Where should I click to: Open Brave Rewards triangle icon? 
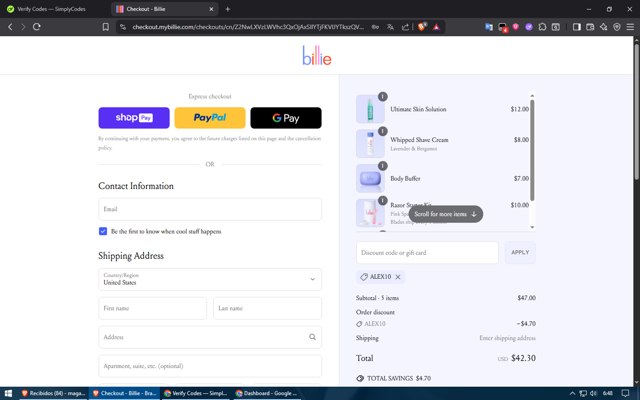tap(436, 27)
